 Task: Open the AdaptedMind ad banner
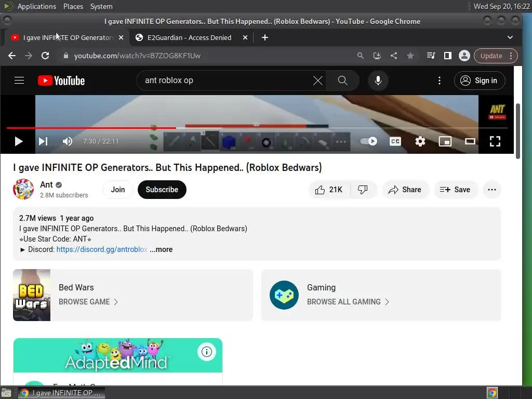tap(118, 355)
